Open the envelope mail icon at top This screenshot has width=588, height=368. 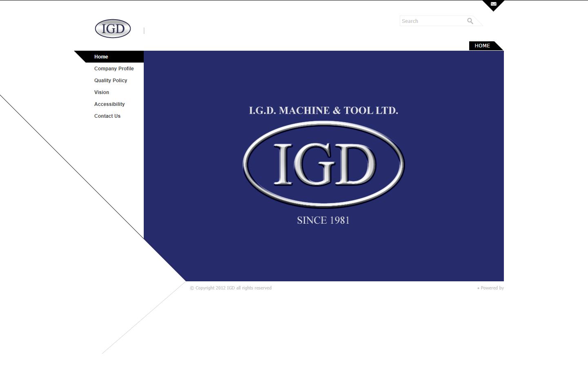click(493, 4)
